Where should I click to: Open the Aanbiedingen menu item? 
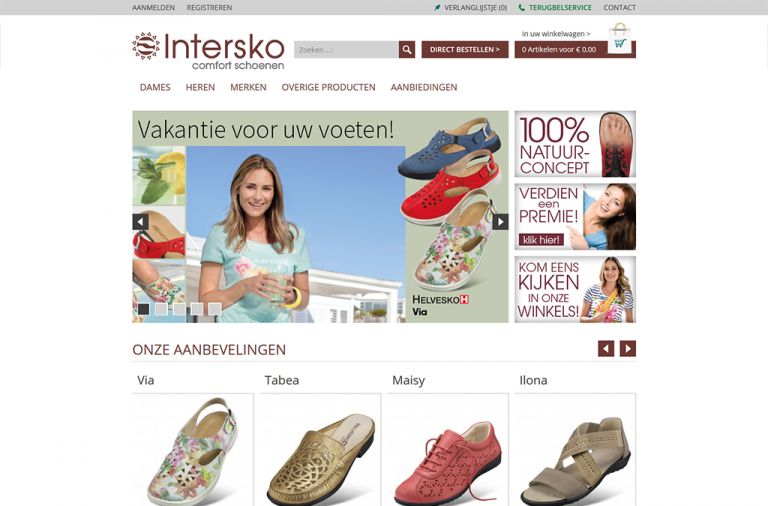(x=424, y=87)
